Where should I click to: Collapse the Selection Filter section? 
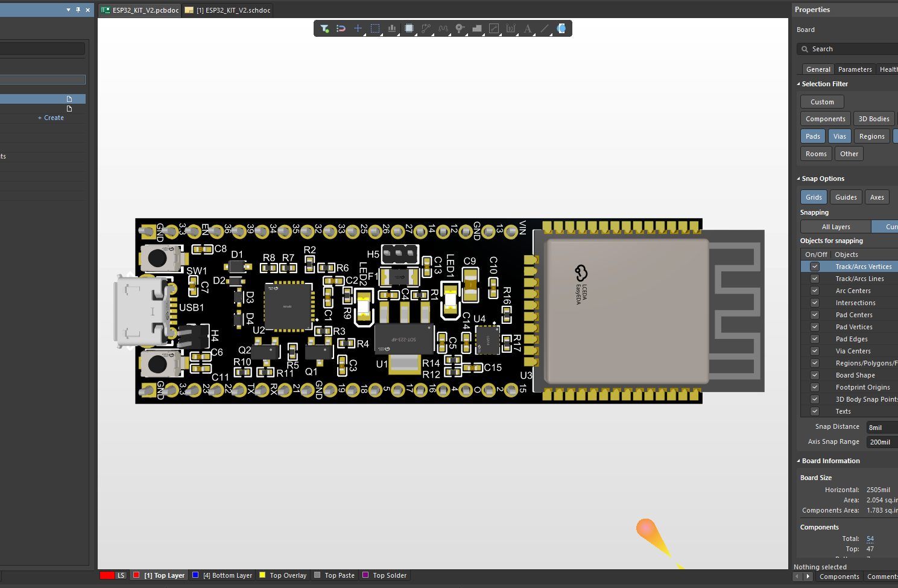[x=798, y=84]
